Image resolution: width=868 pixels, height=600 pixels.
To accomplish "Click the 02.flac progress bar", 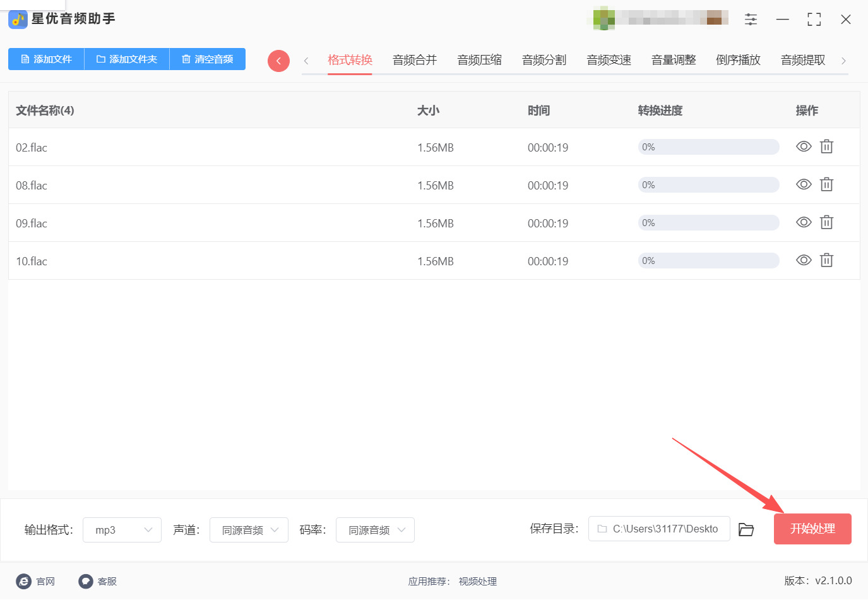I will tap(708, 147).
